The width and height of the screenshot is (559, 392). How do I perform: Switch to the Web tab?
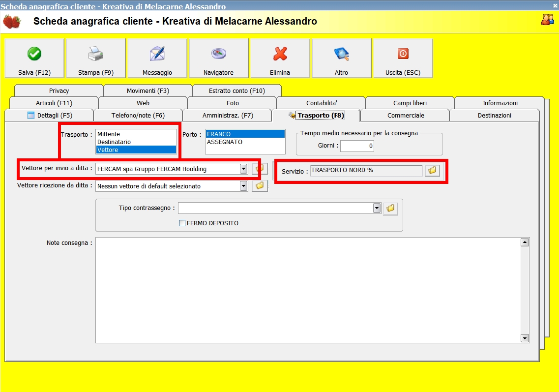(x=143, y=103)
